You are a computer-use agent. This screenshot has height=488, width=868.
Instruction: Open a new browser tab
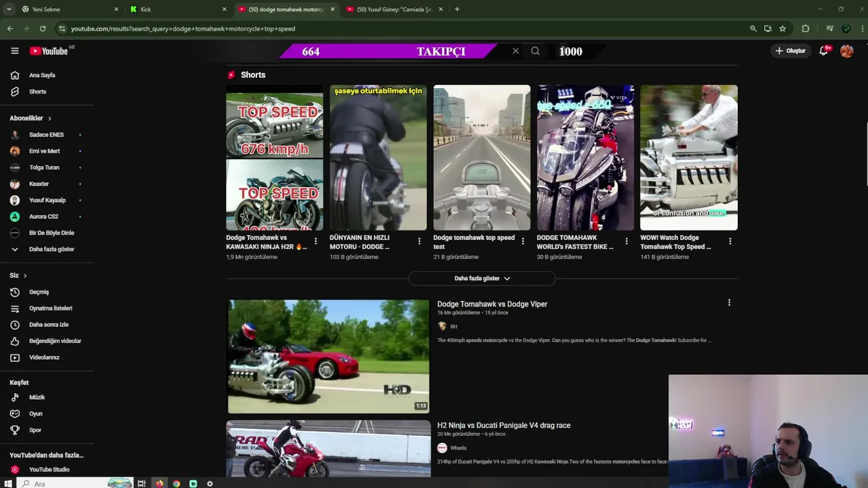(457, 9)
